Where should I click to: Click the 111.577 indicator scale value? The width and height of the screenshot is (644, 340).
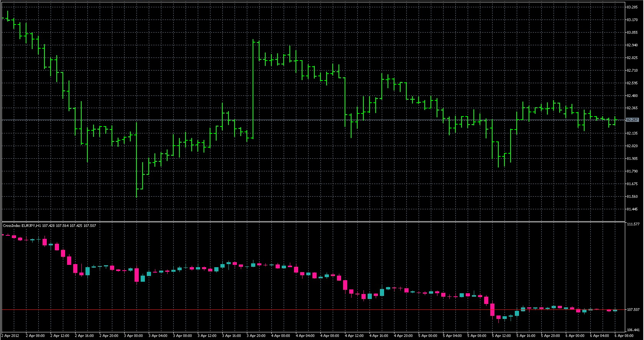(632, 224)
